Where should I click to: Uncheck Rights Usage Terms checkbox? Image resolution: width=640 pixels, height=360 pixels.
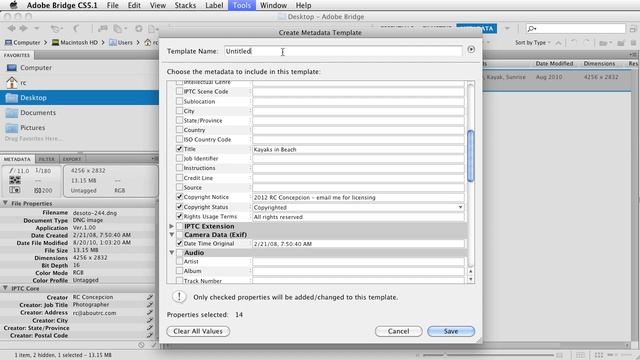[179, 216]
